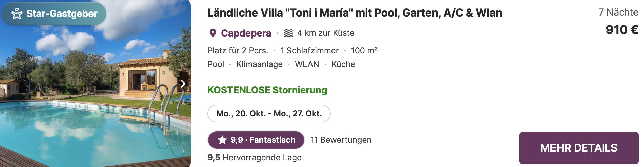
Task: Click the Klimaanlage amenity text
Action: point(260,64)
